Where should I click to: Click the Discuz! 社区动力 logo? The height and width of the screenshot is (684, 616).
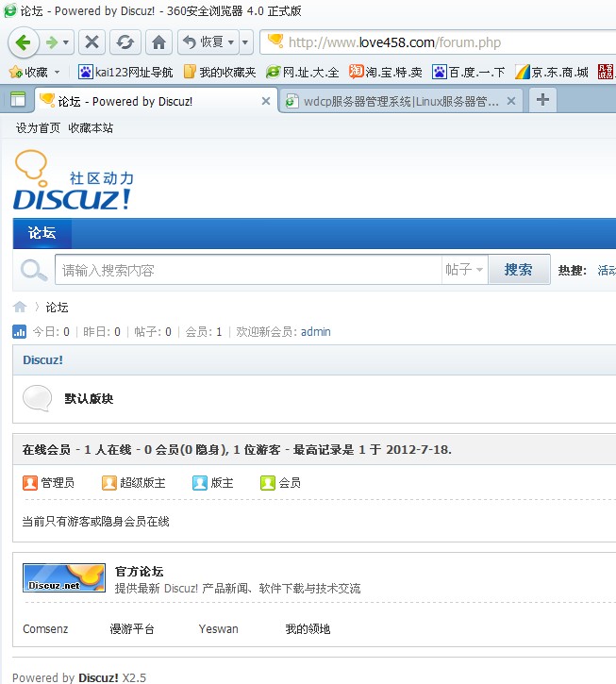[x=74, y=180]
